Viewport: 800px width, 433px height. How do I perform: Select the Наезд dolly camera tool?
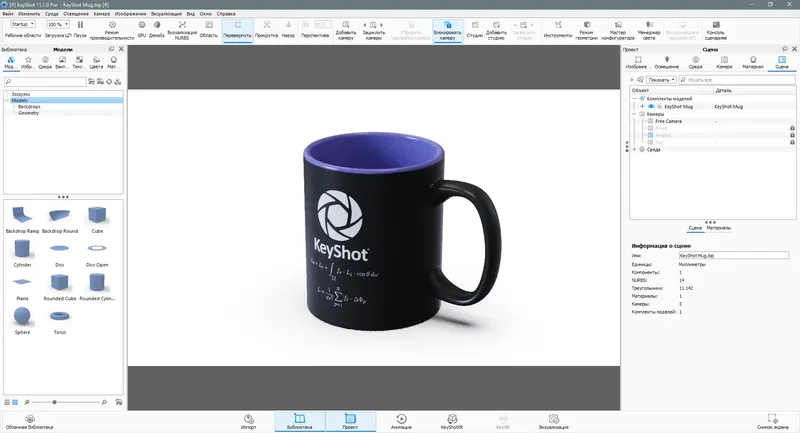[x=288, y=30]
